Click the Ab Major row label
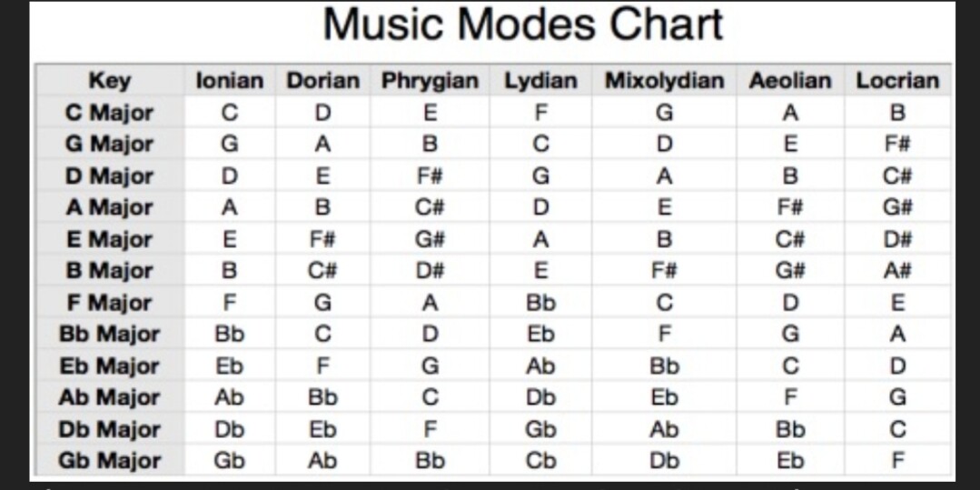Viewport: 980px width, 490px height. tap(109, 397)
